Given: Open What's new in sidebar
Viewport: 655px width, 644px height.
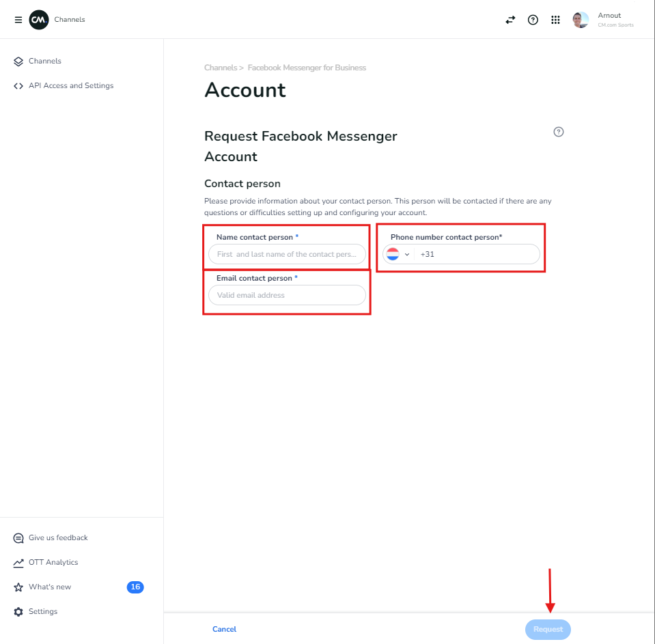Looking at the screenshot, I should pos(50,587).
